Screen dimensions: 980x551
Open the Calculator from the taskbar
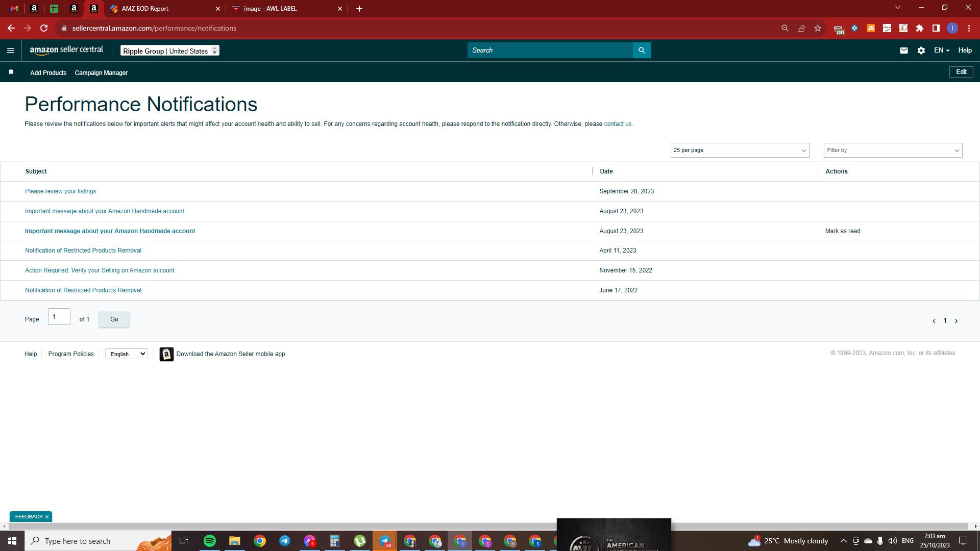click(335, 541)
